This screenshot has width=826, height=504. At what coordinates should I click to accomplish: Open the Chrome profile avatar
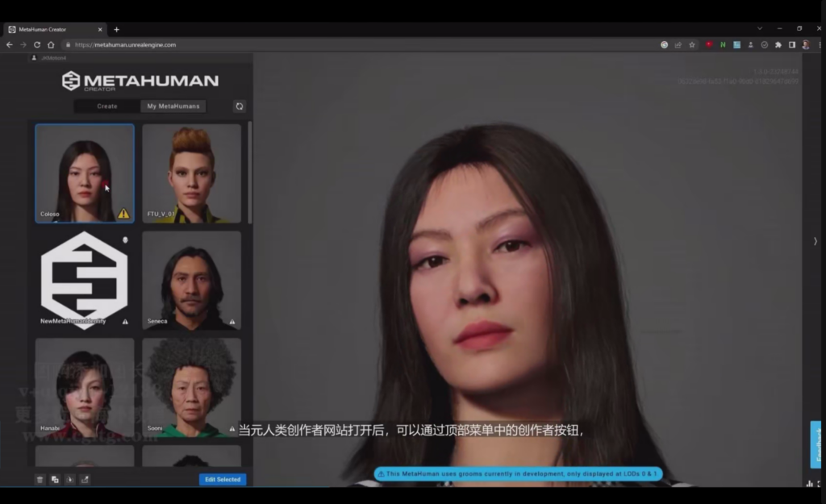pos(806,45)
